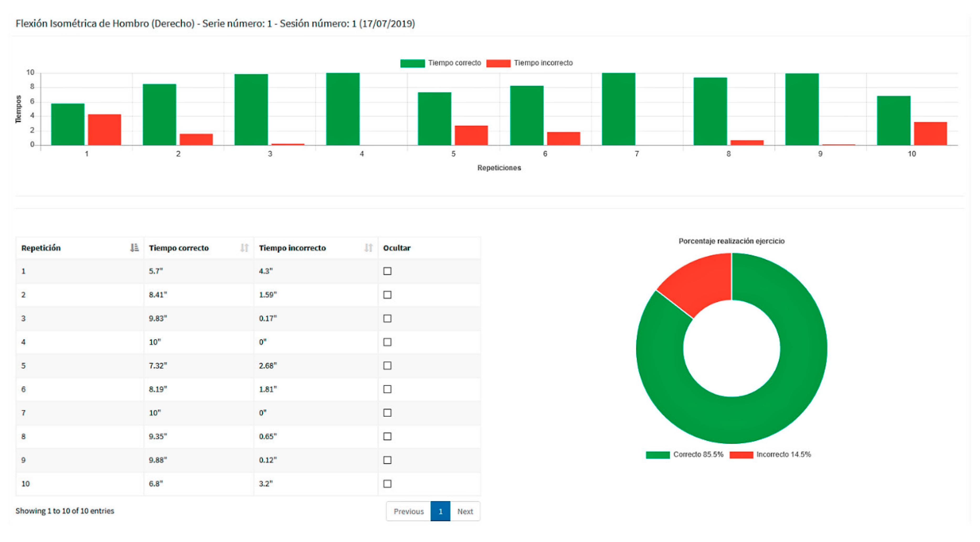Click Tiempo incorrecto sort arrows icon
Screen dimensions: 980x542
click(x=368, y=248)
